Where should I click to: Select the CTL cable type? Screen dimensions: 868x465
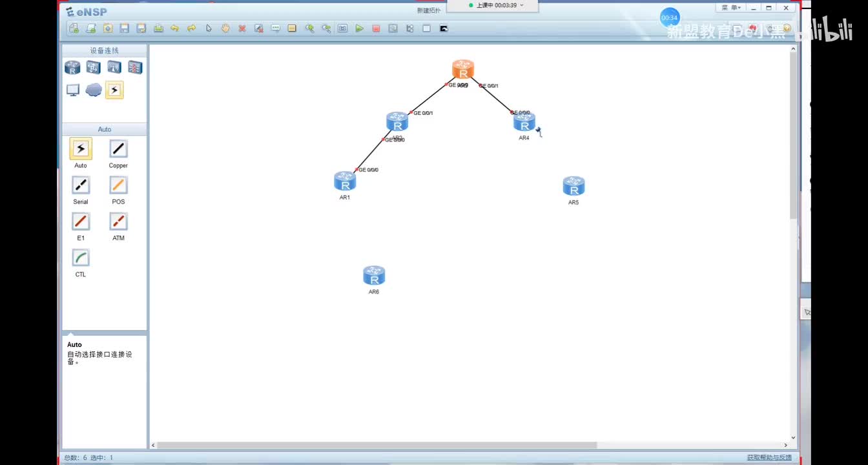tap(81, 258)
